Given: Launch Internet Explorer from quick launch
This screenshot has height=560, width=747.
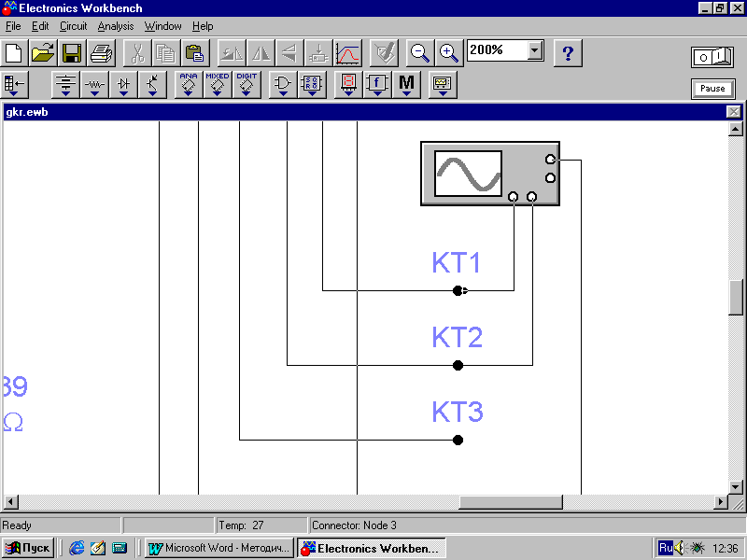Looking at the screenshot, I should click(77, 548).
